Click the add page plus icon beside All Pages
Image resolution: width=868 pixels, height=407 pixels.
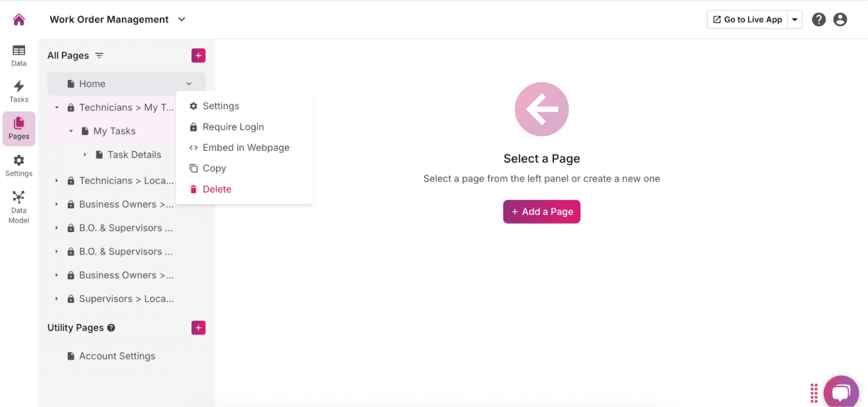198,55
